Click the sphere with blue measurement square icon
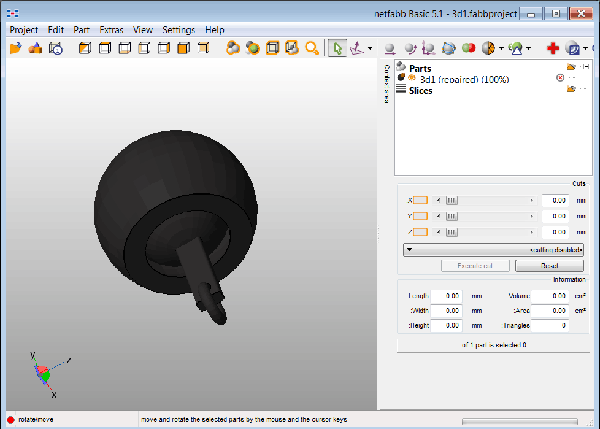 572,48
